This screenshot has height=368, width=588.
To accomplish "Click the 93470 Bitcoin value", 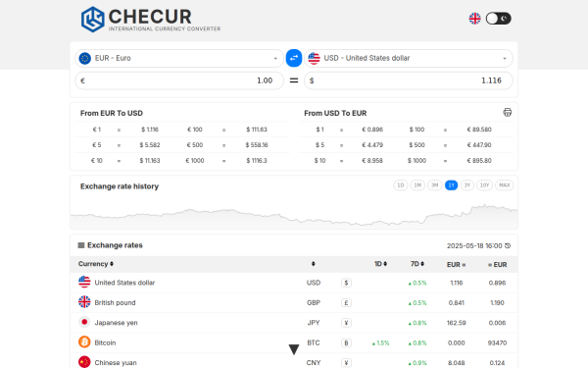I will [497, 342].
